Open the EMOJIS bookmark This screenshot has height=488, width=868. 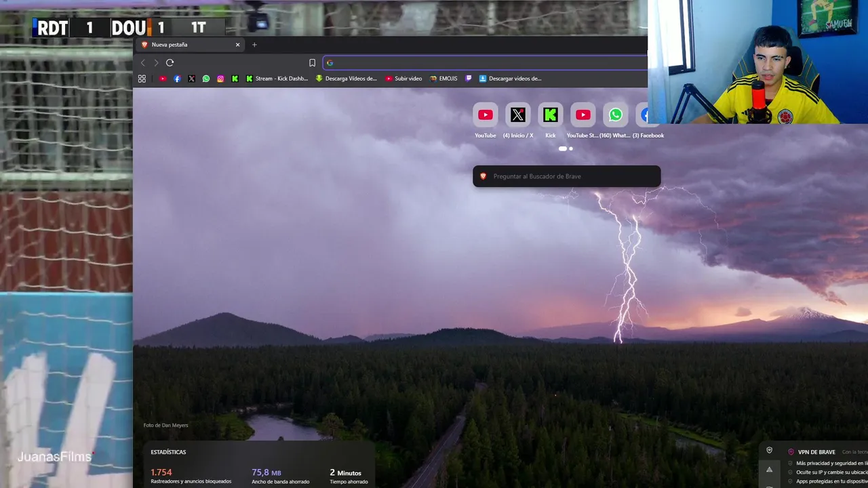(443, 79)
